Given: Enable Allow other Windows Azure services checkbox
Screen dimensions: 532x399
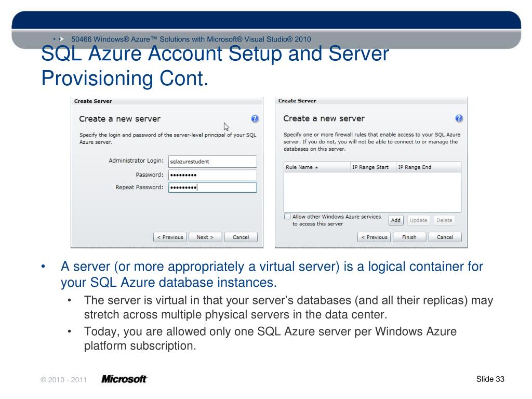Looking at the screenshot, I should click(x=287, y=217).
